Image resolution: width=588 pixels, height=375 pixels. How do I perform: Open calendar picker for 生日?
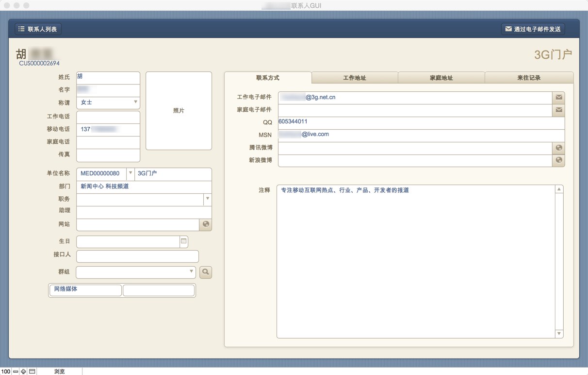tap(184, 241)
